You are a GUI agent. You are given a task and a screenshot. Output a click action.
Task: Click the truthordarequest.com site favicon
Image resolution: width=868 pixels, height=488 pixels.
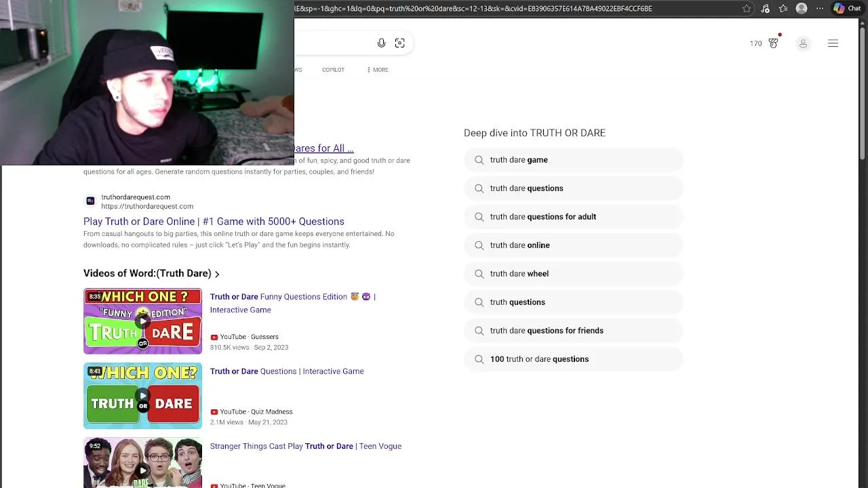click(90, 201)
